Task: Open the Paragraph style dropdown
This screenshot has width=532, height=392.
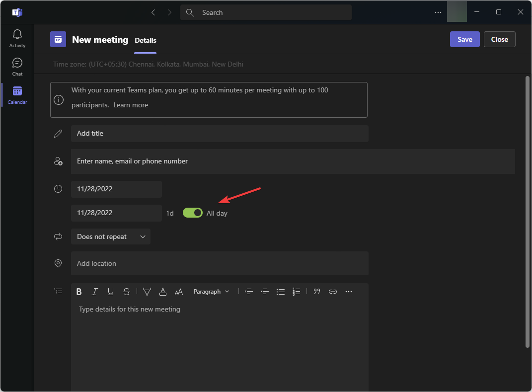Action: (x=212, y=292)
